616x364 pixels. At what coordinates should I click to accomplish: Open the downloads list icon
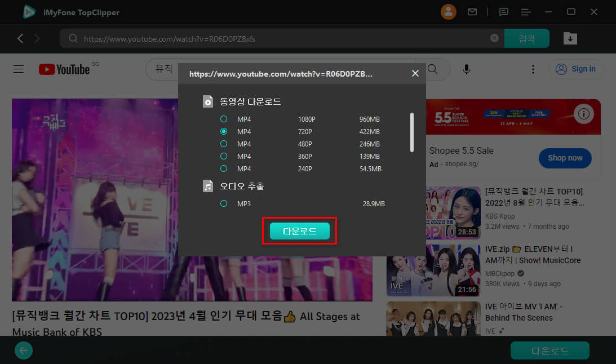click(x=570, y=38)
